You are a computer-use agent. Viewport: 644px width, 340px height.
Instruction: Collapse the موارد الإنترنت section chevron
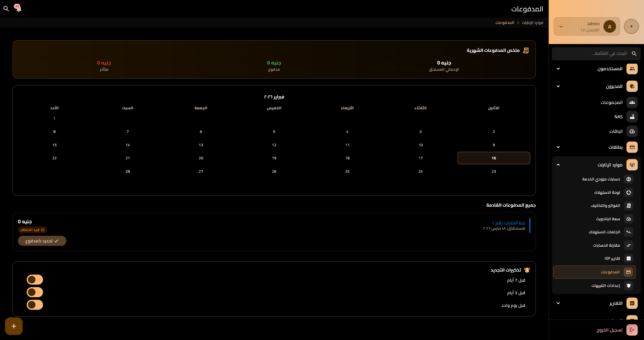click(x=558, y=165)
